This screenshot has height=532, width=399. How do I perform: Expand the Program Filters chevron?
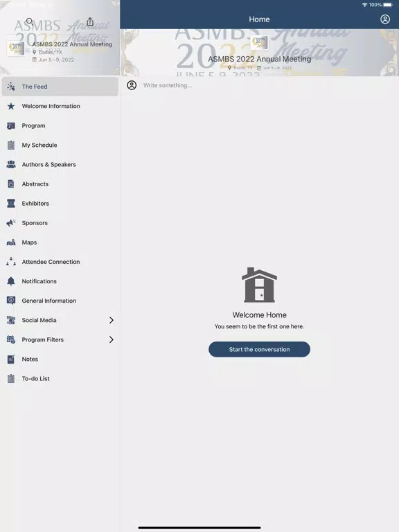coord(112,339)
